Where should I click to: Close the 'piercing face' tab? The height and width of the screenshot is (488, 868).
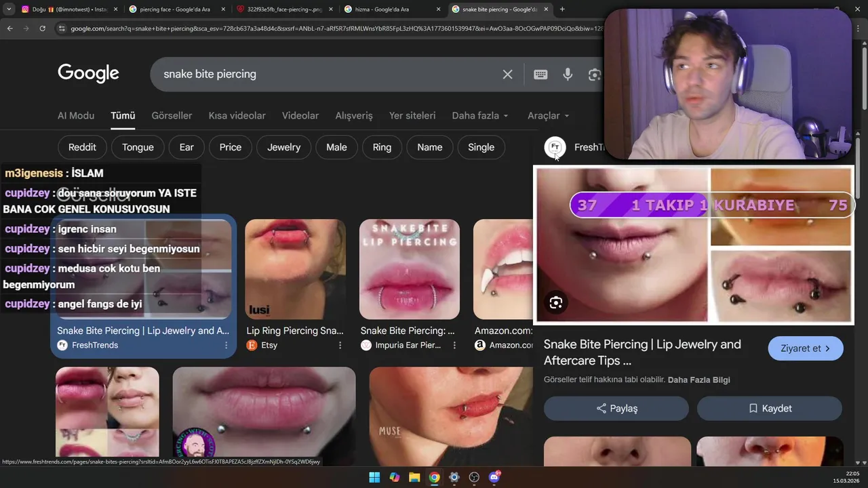tap(224, 9)
